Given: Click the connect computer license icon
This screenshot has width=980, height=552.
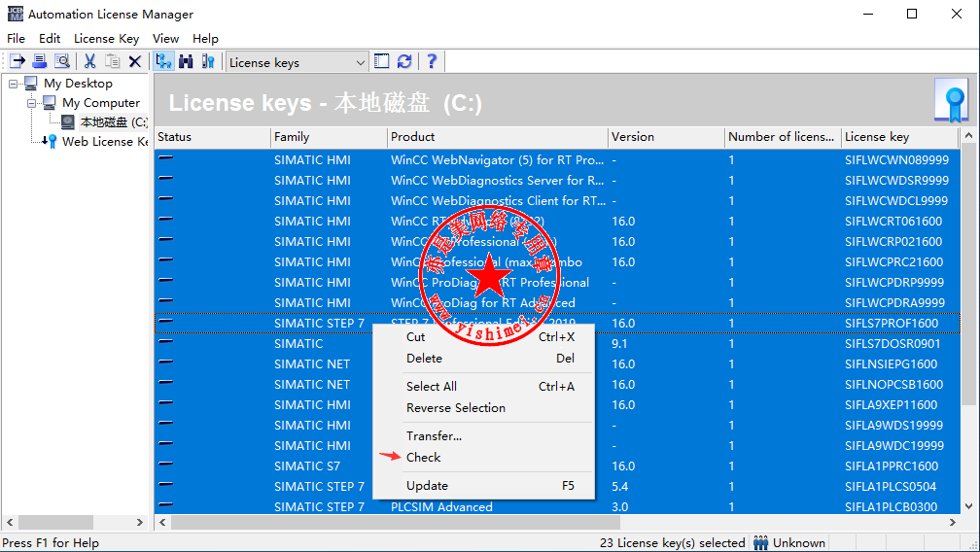Looking at the screenshot, I should point(208,61).
